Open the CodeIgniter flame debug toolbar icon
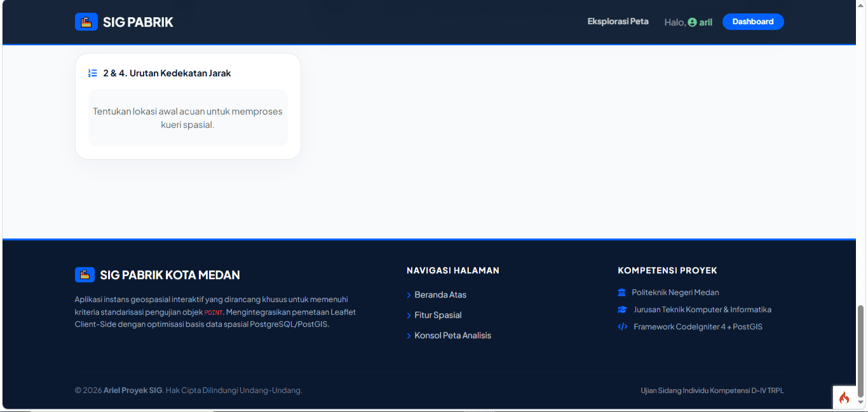This screenshot has height=412, width=868. point(844,397)
